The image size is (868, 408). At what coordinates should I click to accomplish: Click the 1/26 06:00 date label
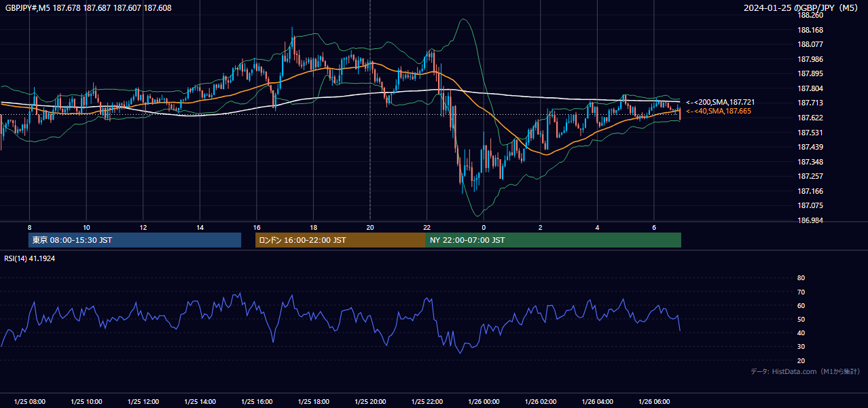(x=654, y=402)
